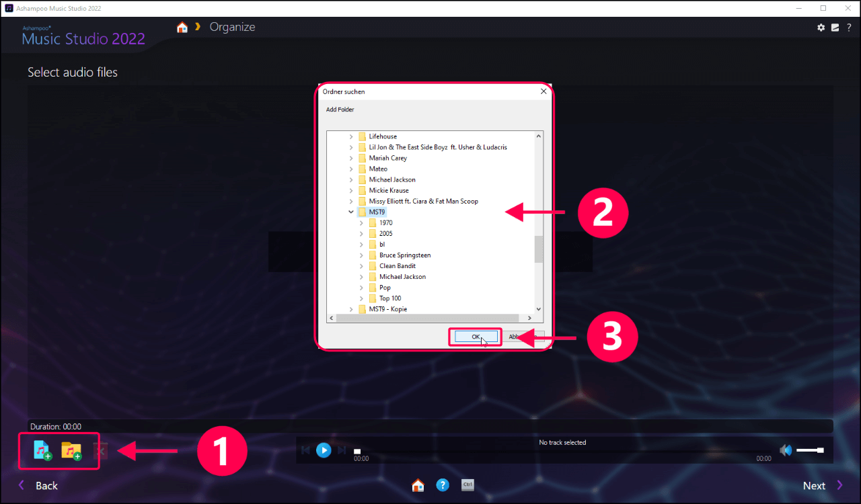Click the folder tree scroll-right arrow
The height and width of the screenshot is (504, 861).
click(530, 319)
